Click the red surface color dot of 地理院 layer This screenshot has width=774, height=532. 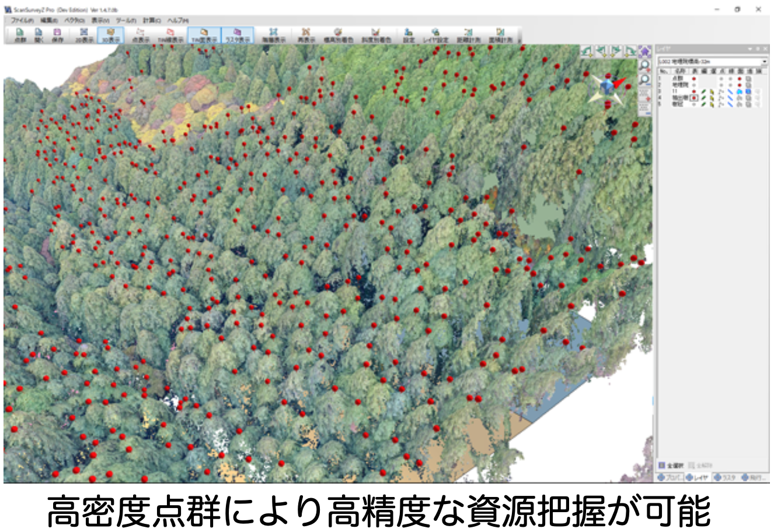coord(740,85)
